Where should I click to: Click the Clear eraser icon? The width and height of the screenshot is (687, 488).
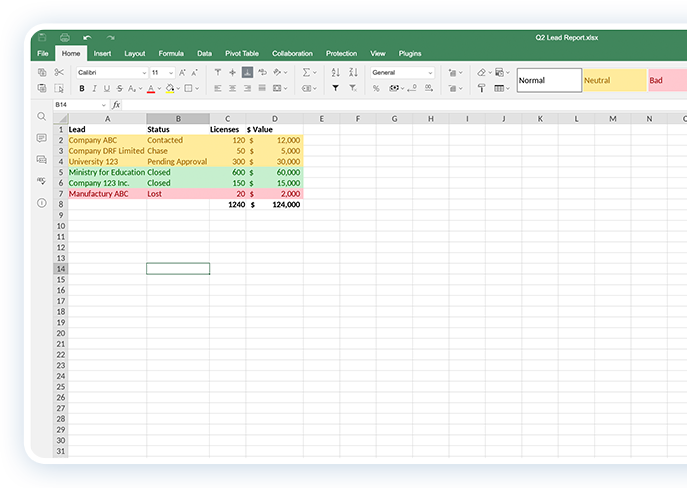tap(482, 72)
